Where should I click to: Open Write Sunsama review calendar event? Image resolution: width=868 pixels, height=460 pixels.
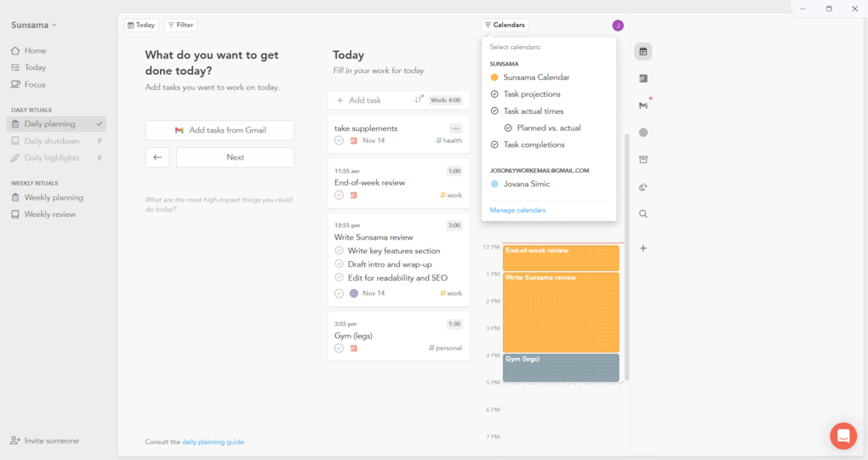coord(561,312)
